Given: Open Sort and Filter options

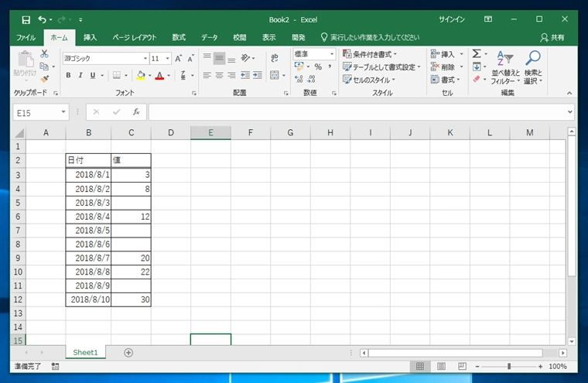Looking at the screenshot, I should (x=505, y=67).
